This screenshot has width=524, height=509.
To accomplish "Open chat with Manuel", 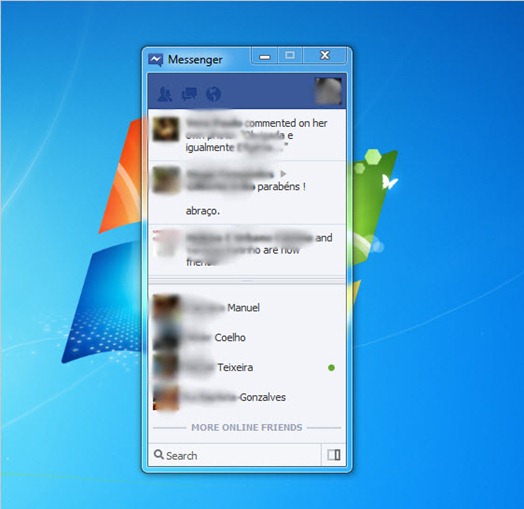I will click(247, 307).
